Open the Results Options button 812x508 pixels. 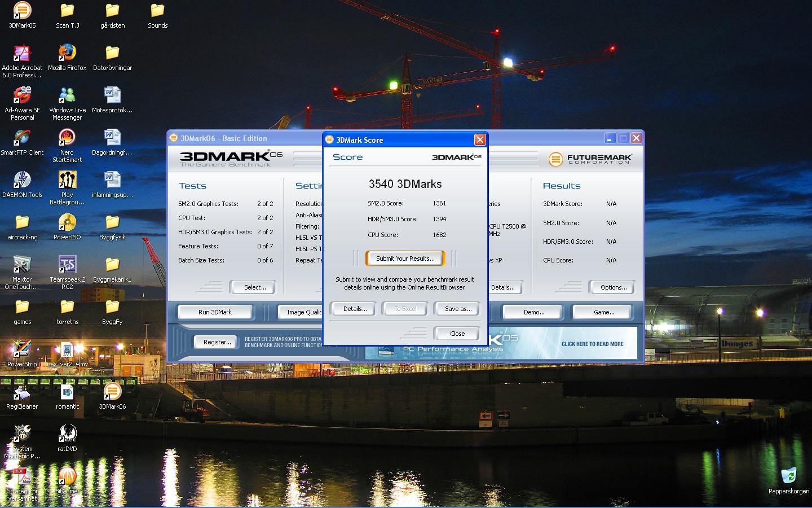pyautogui.click(x=613, y=287)
